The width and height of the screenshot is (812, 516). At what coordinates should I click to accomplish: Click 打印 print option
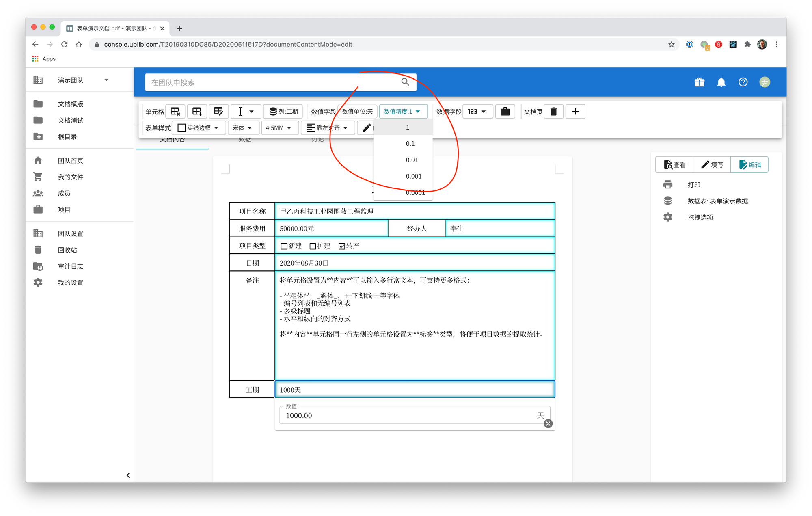pos(694,185)
